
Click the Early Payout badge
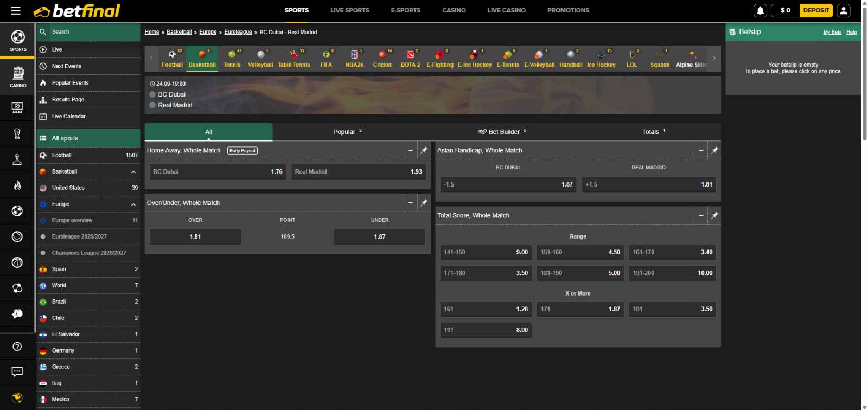(242, 151)
